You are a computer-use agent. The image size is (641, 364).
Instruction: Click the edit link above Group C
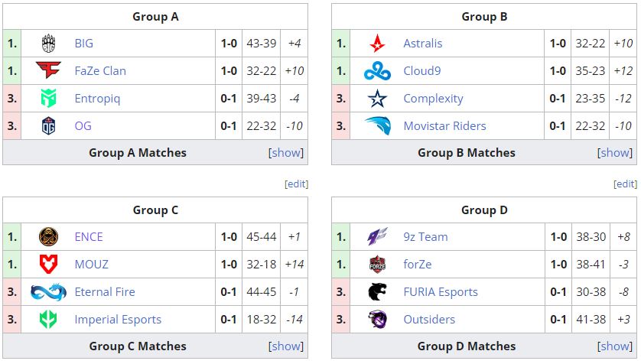[x=296, y=184]
